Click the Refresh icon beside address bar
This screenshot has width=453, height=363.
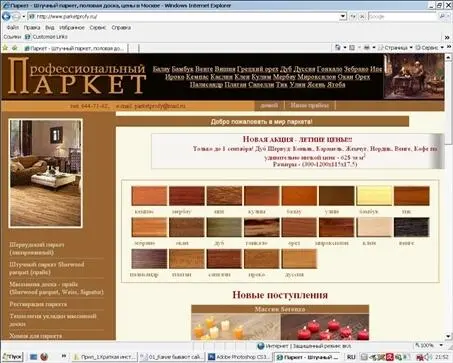[353, 16]
